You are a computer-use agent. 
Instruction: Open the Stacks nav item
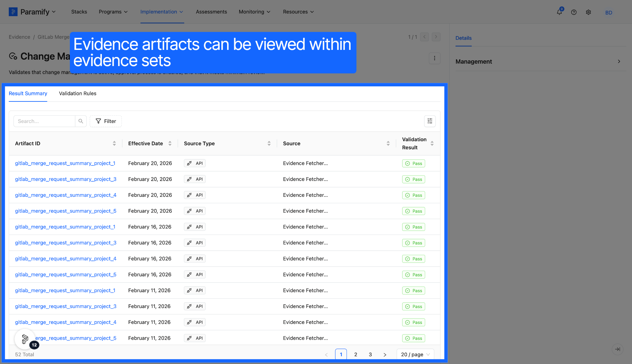79,12
